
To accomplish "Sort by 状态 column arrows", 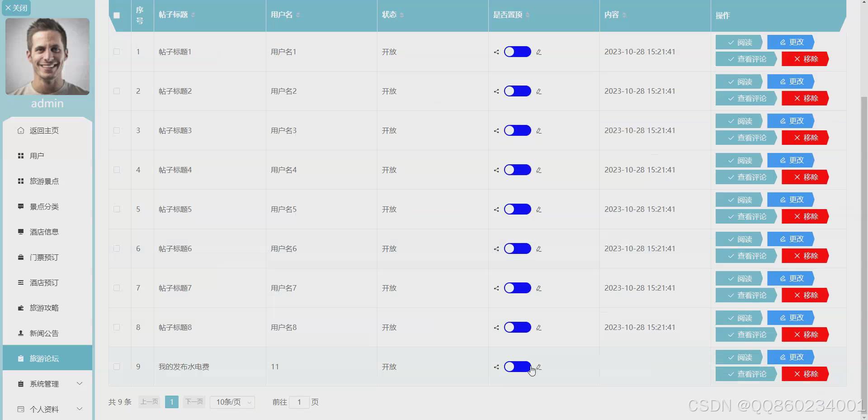I will [x=402, y=15].
